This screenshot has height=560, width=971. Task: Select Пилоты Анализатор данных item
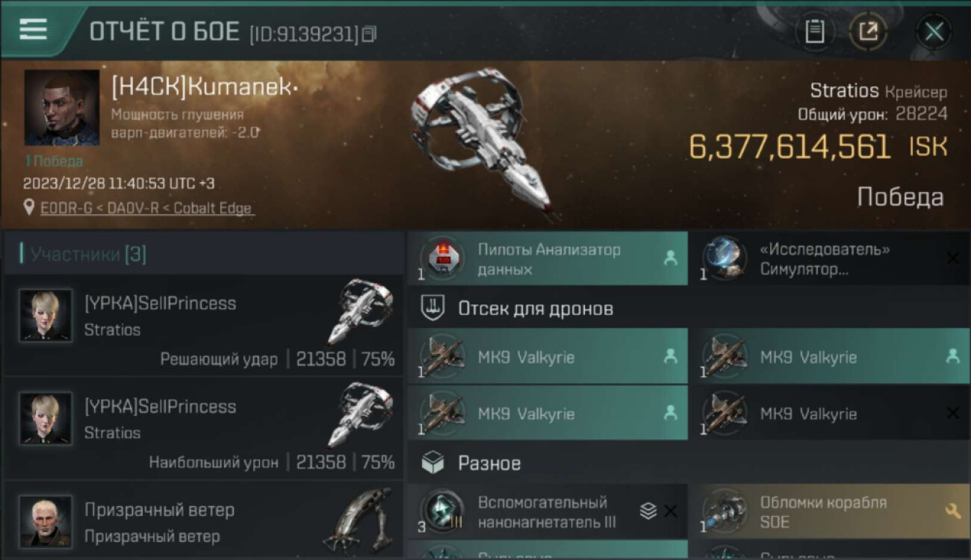(547, 258)
